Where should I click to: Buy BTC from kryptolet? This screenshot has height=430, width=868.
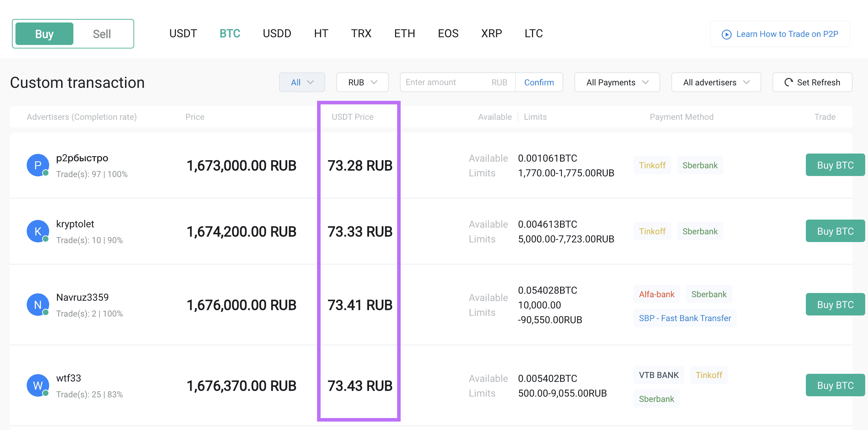click(x=835, y=231)
